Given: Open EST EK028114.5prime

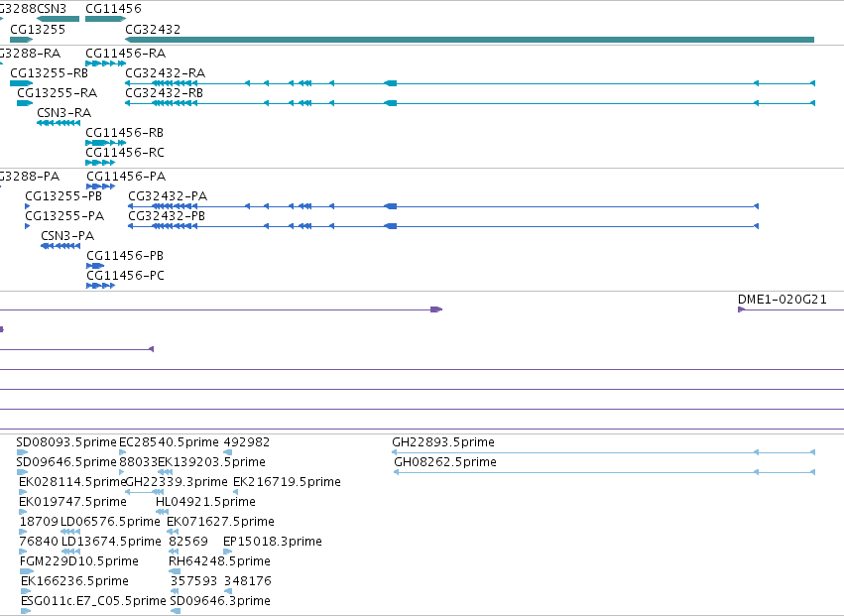Looking at the screenshot, I should (23, 492).
